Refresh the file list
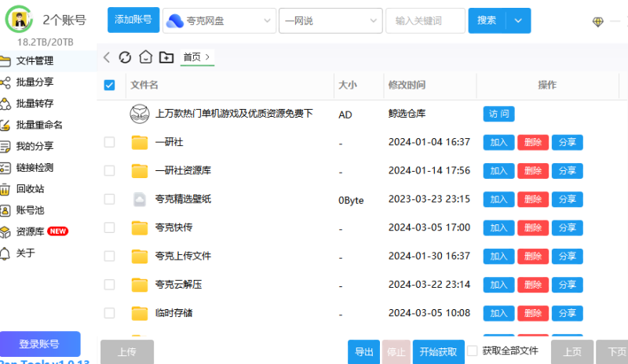 (x=125, y=57)
